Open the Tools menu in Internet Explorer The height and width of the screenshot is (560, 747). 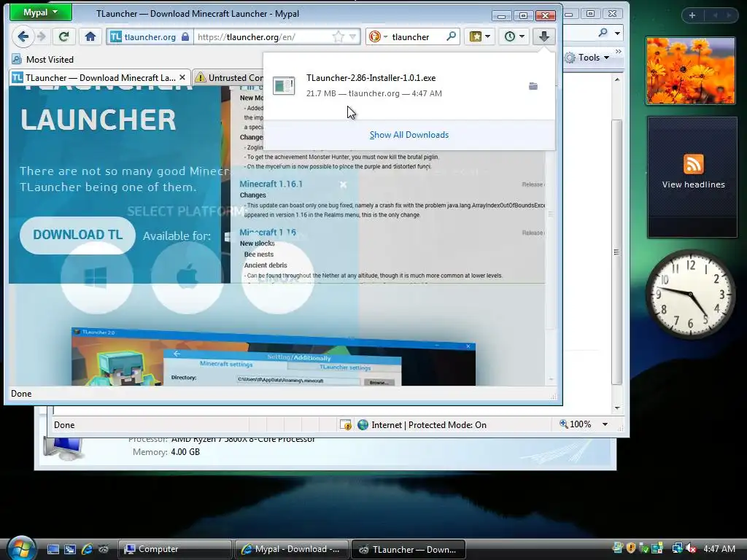tap(594, 58)
